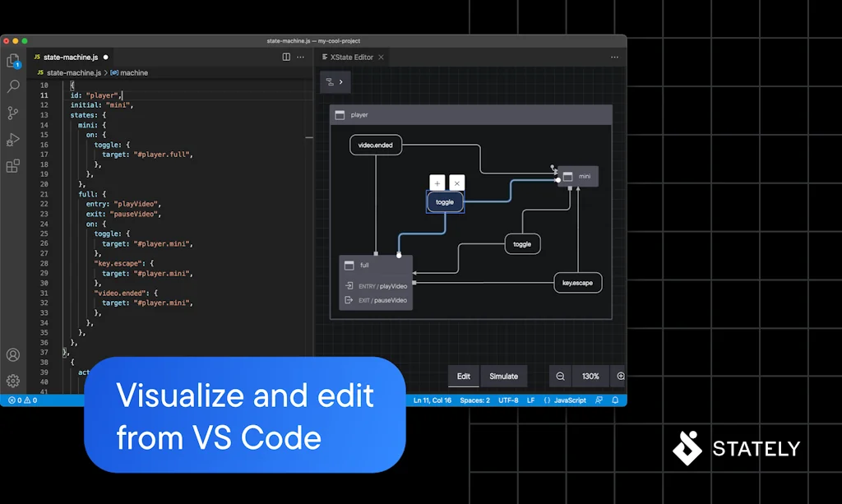The image size is (842, 504).
Task: Open the UTF-8 encoding selector
Action: [508, 400]
